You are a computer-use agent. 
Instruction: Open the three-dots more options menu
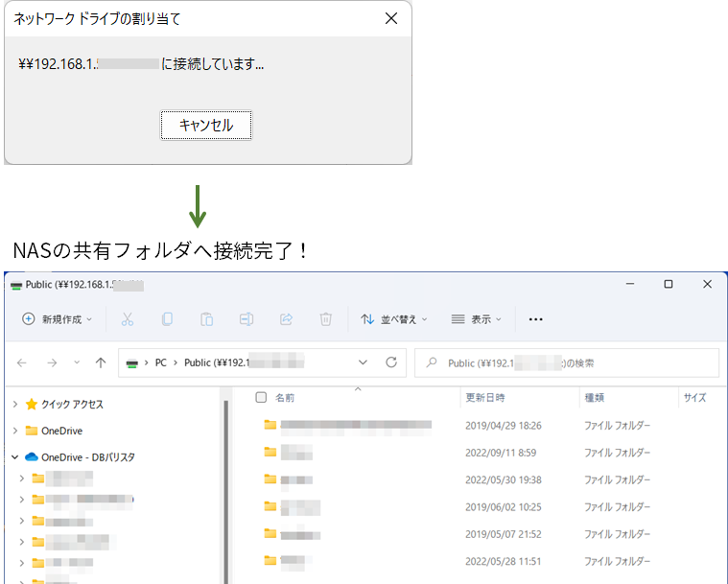pos(536,319)
